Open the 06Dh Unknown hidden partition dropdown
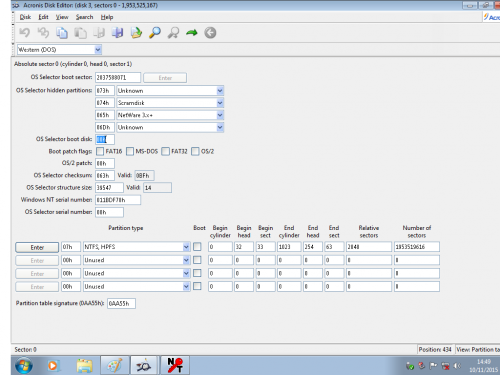The height and width of the screenshot is (375, 500). coord(220,127)
